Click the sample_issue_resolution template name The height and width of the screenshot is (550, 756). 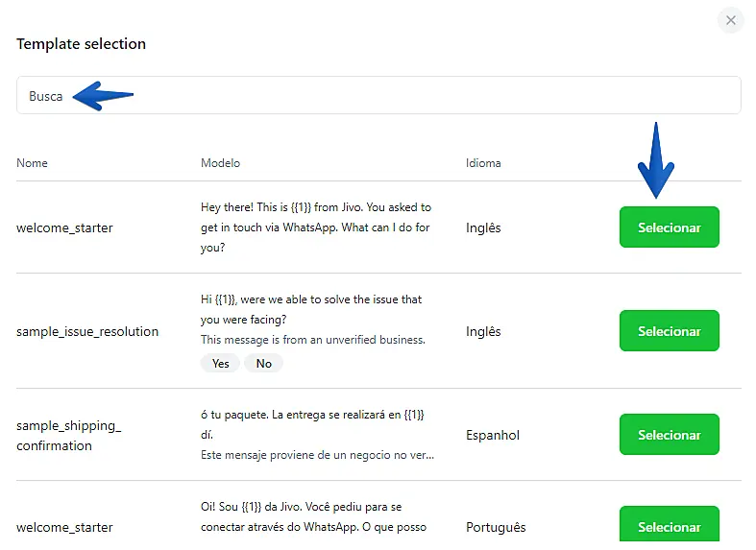(x=87, y=331)
